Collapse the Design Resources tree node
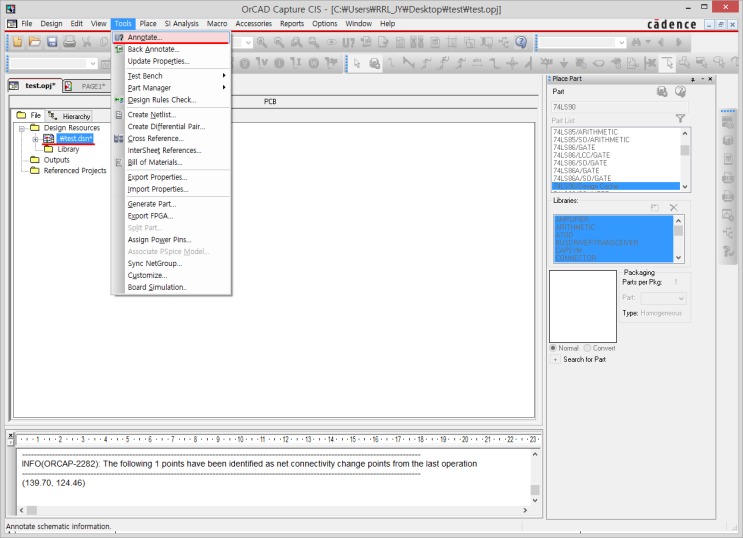The image size is (743, 538). point(22,128)
